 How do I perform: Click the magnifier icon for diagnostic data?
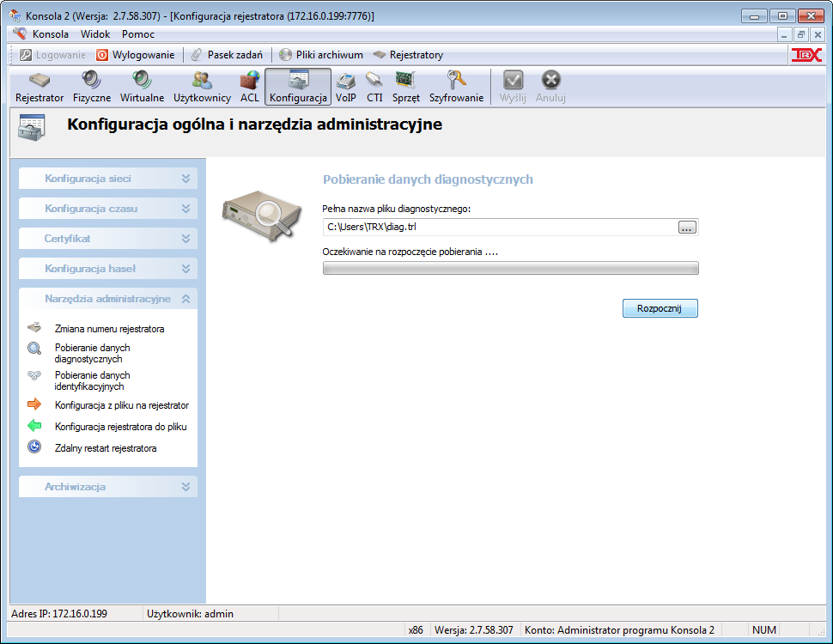(x=34, y=349)
